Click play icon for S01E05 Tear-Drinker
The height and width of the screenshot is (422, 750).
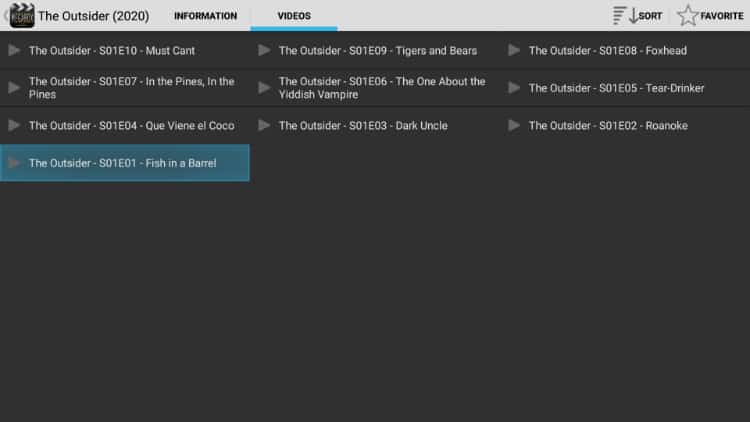(514, 88)
